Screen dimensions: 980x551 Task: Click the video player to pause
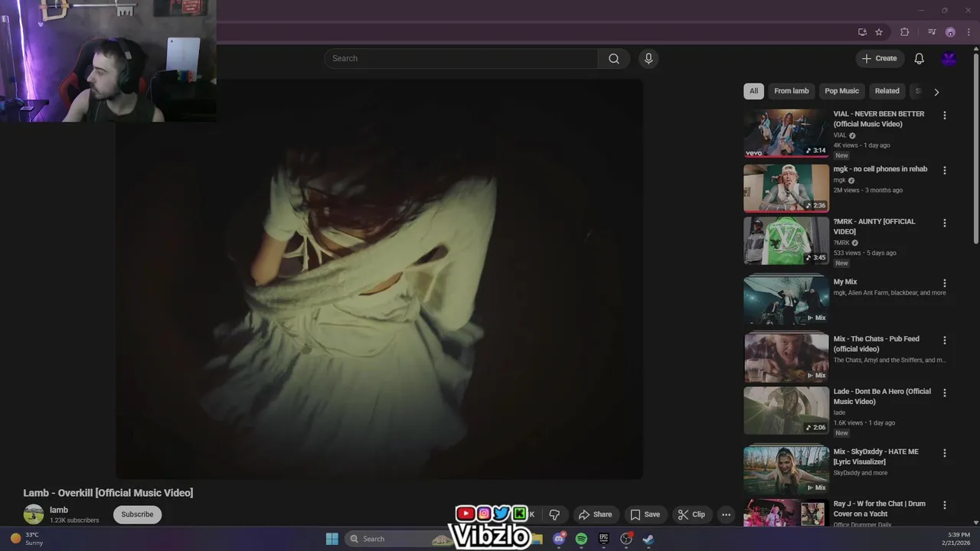379,279
